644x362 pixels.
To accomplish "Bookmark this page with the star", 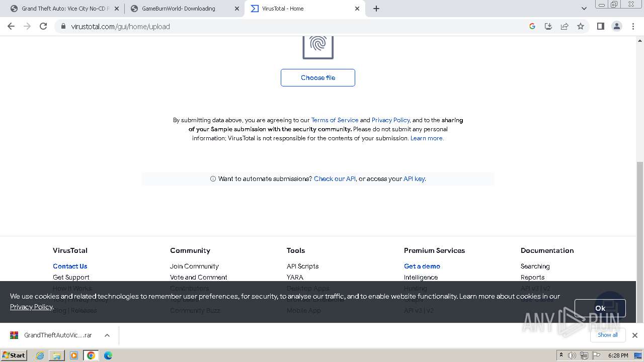I will [x=581, y=26].
